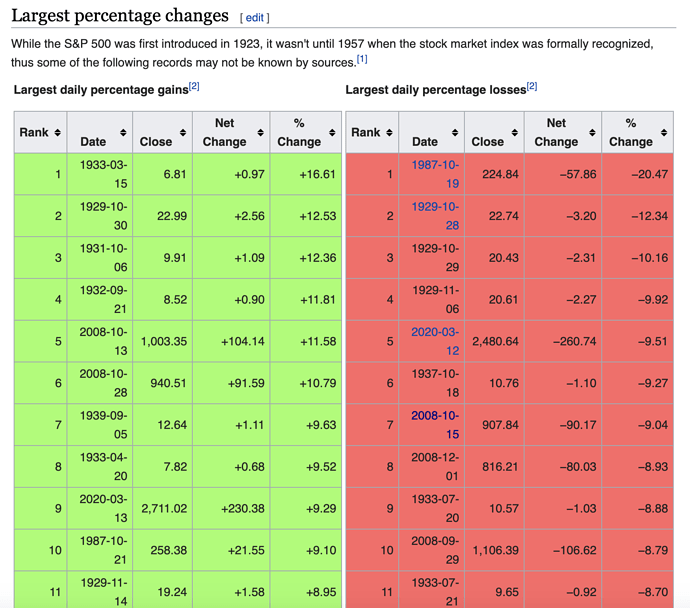The height and width of the screenshot is (608, 690).
Task: Select the 2008-12-01 date cell
Action: [x=432, y=467]
